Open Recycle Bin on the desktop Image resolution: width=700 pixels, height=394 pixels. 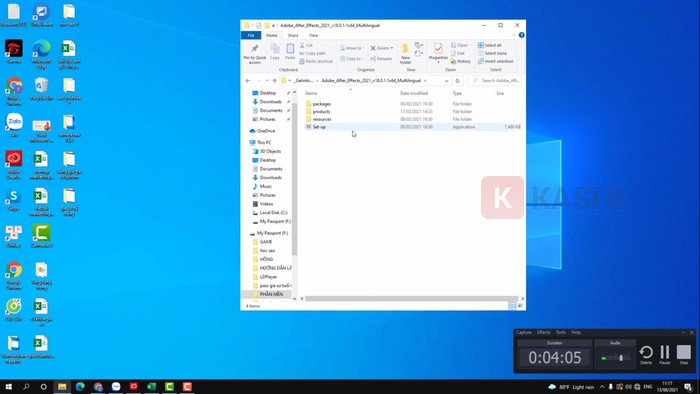[x=41, y=88]
